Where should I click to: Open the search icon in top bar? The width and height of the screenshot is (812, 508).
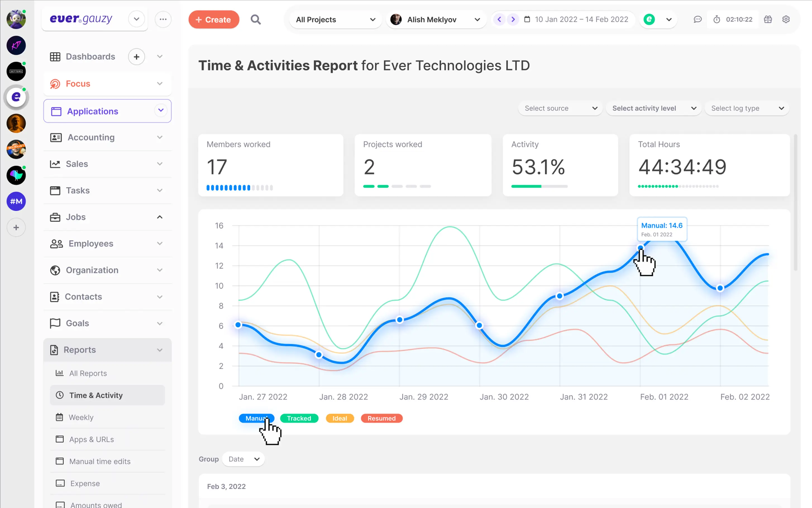255,19
